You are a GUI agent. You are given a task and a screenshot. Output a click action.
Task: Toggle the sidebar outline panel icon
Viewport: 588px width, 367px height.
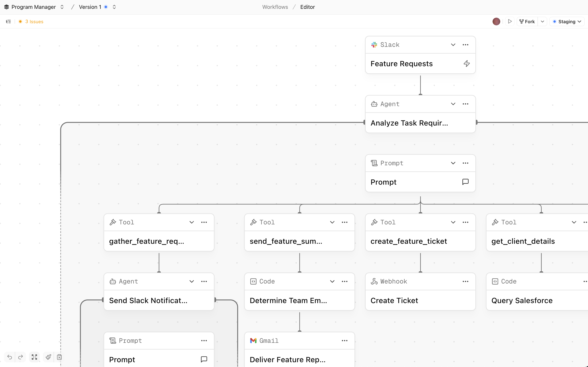point(8,22)
